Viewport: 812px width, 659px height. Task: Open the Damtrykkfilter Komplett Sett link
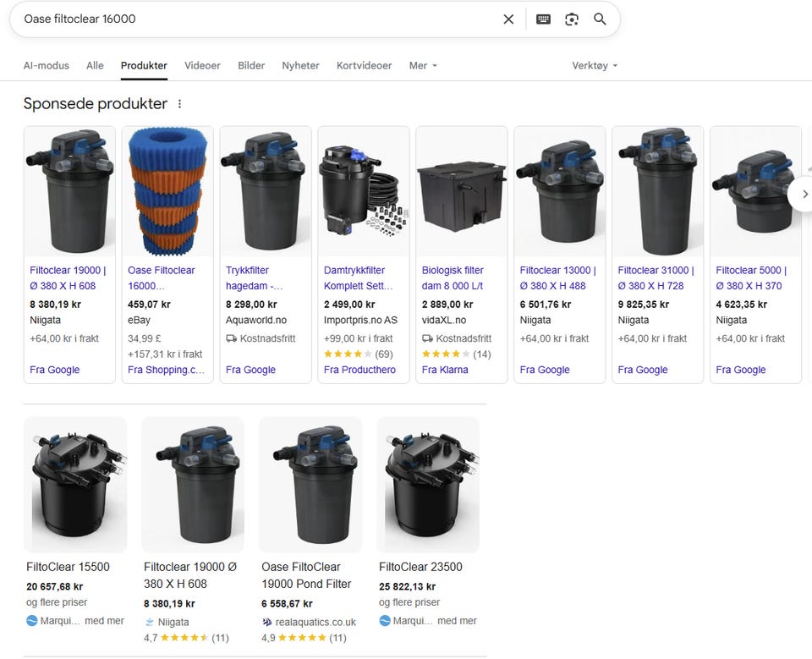point(359,277)
